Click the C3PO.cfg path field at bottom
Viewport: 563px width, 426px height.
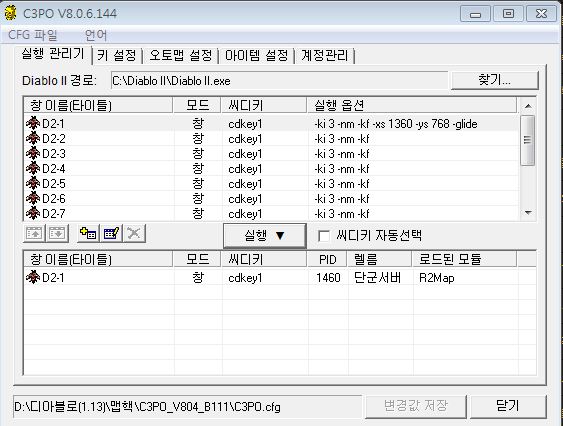187,407
